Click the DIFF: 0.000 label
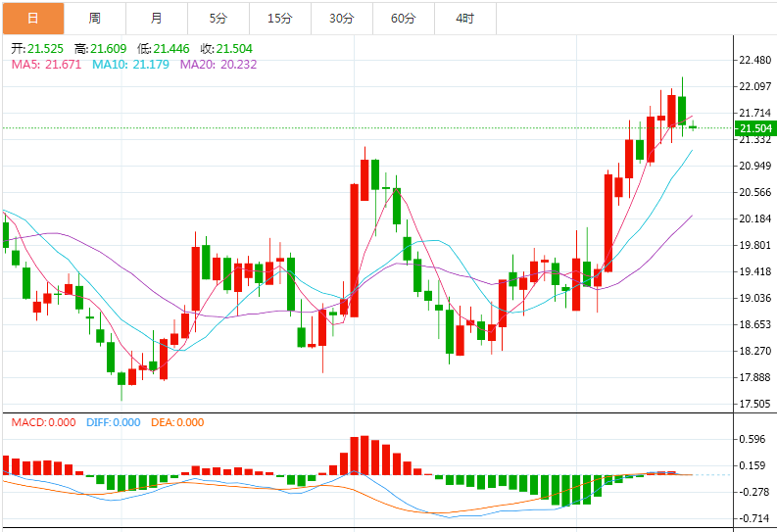The image size is (777, 532). (x=113, y=422)
